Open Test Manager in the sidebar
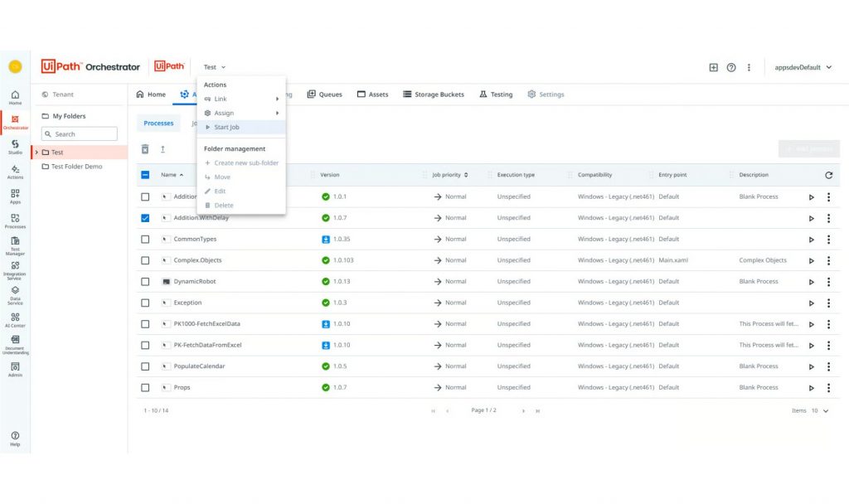The height and width of the screenshot is (504, 849). click(15, 245)
